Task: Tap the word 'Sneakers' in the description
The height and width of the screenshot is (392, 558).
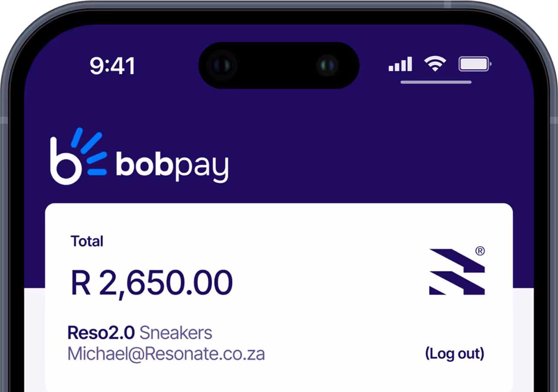Action: [x=176, y=333]
